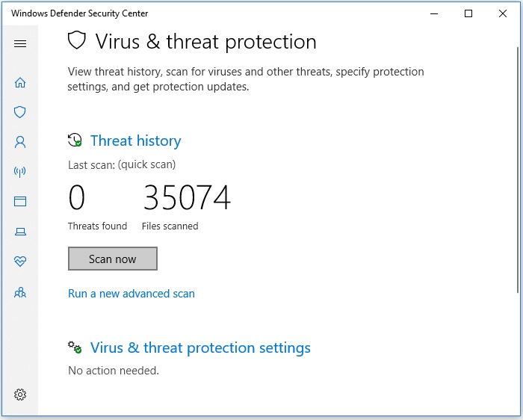Viewport: 523px width, 420px height.
Task: Open Firewall & network protection icon
Action: (20, 171)
